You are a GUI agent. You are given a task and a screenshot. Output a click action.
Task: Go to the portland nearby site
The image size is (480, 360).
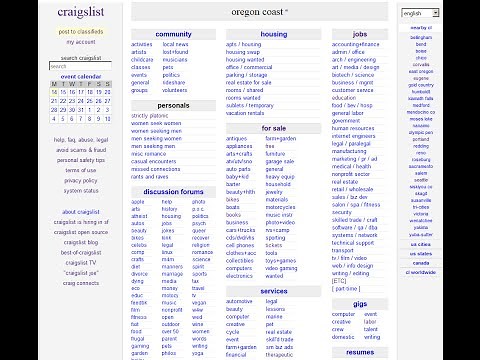[421, 139]
